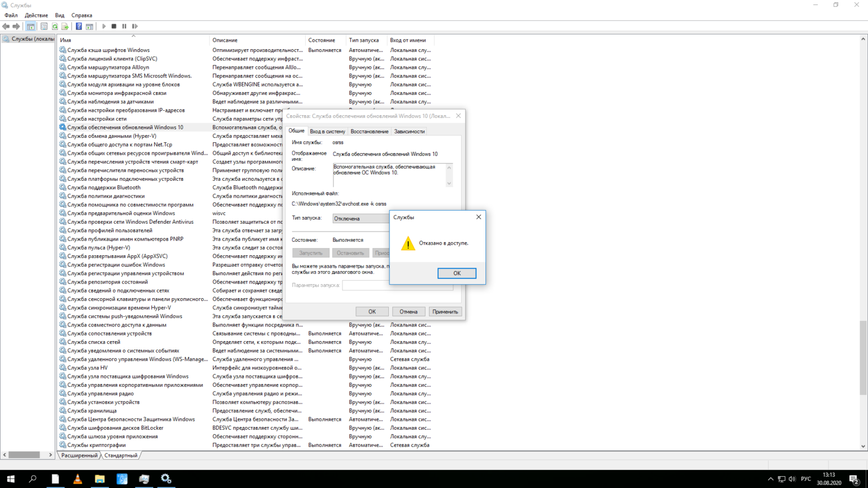Screen dimensions: 868x488
Task: Click the gear icon of Служба поддержки Bluetooth
Action: click(63, 188)
